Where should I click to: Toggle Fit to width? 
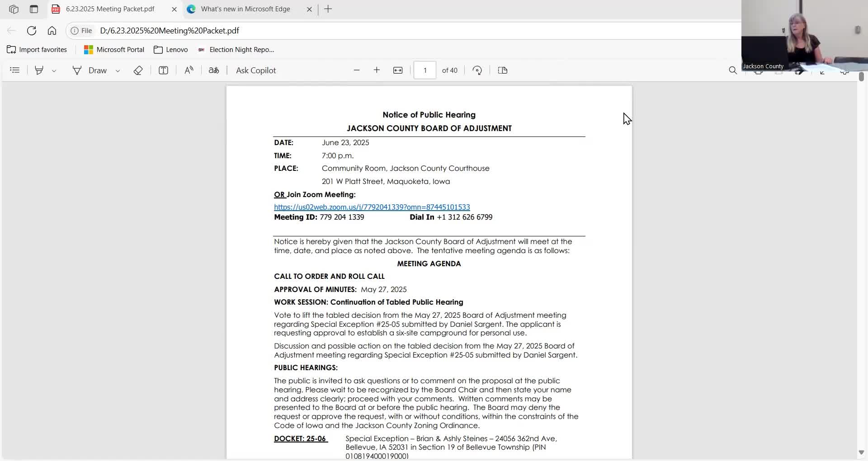click(x=398, y=71)
